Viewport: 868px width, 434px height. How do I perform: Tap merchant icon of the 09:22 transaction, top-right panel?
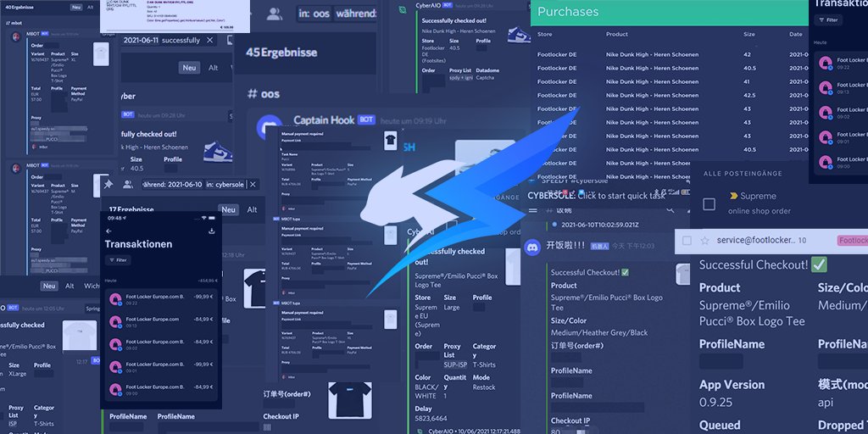(826, 63)
